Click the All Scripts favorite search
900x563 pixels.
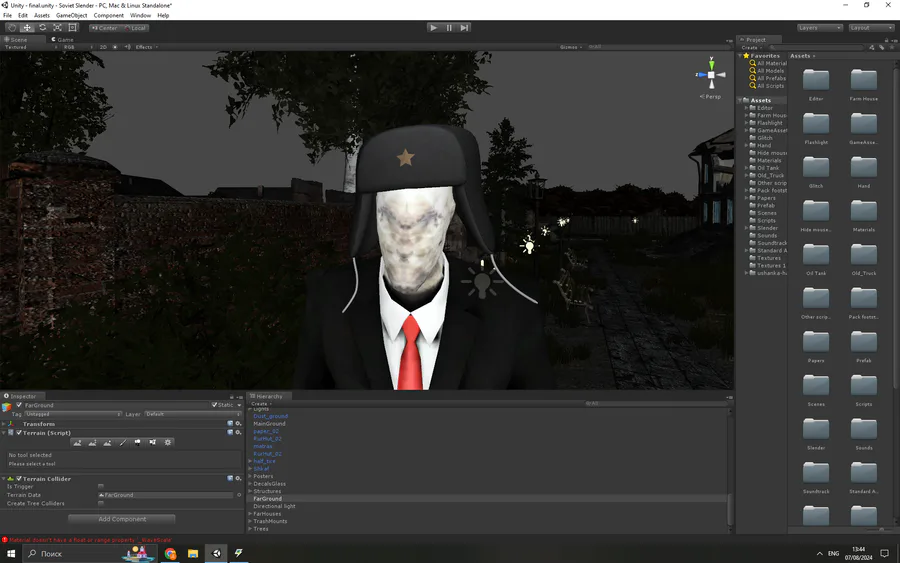point(770,86)
